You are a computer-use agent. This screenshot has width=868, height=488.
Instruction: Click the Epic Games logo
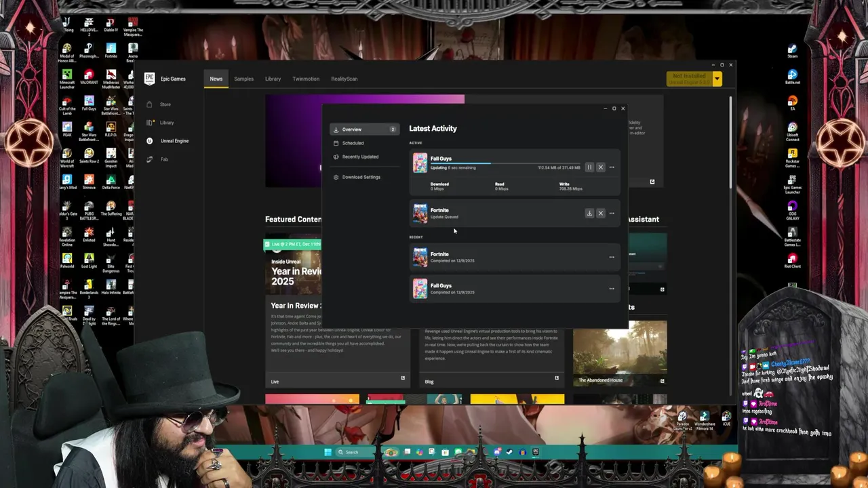[149, 79]
